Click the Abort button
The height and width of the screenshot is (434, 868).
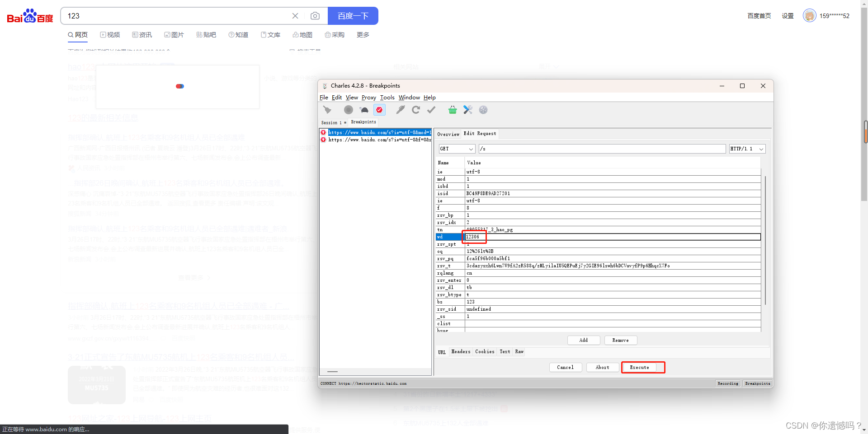tap(602, 367)
